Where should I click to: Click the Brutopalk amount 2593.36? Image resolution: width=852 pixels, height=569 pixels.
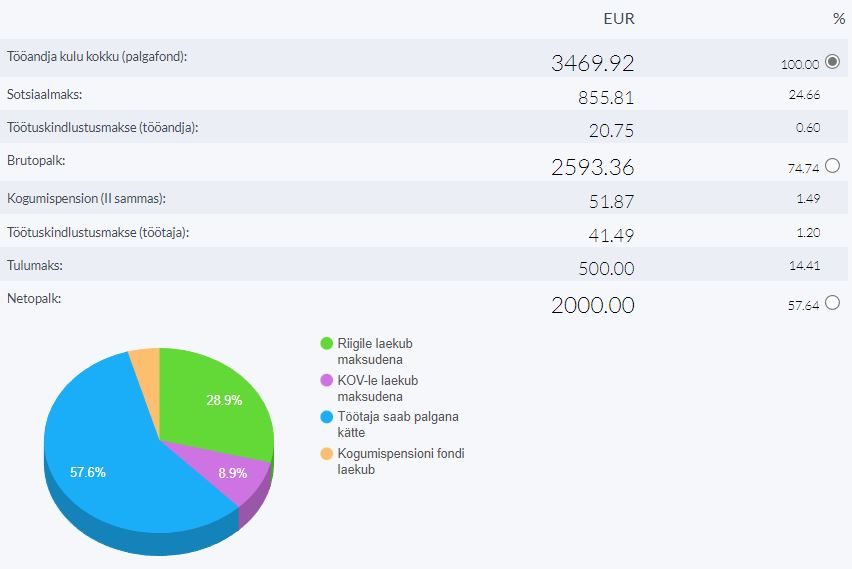point(592,167)
